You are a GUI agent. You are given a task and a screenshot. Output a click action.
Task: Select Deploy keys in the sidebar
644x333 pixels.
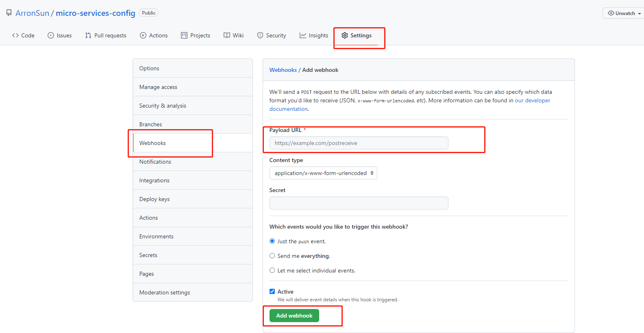click(193, 199)
